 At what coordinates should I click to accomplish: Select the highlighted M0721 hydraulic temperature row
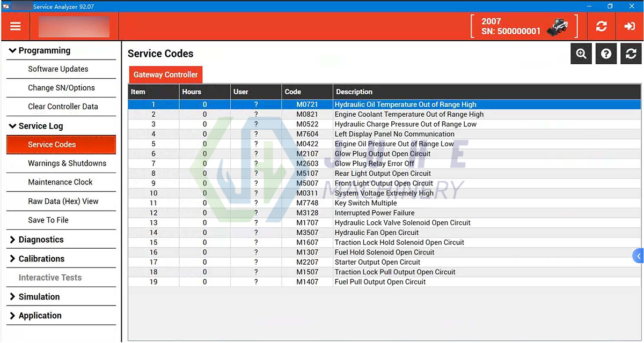coord(376,104)
